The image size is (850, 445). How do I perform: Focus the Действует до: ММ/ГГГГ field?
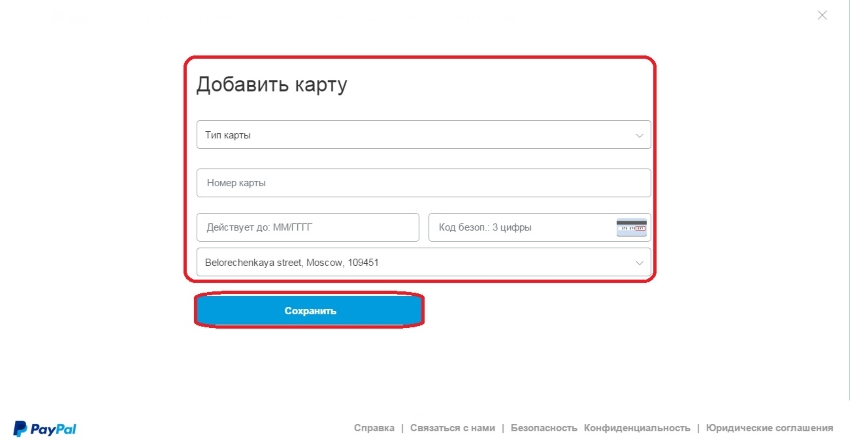tap(308, 227)
